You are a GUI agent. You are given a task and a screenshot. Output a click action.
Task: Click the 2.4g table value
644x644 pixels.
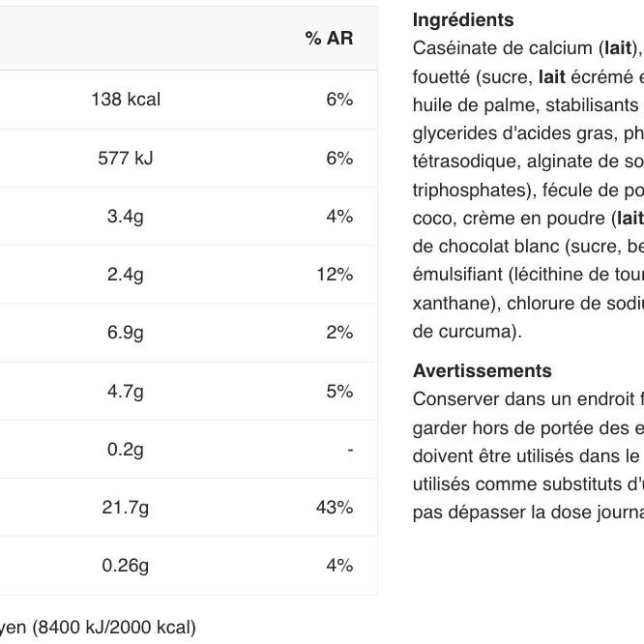pos(126,276)
